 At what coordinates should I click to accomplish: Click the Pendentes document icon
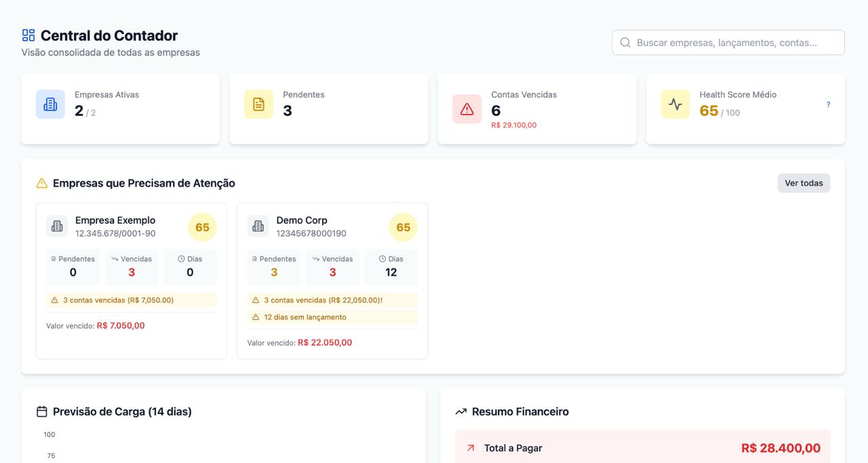[258, 104]
